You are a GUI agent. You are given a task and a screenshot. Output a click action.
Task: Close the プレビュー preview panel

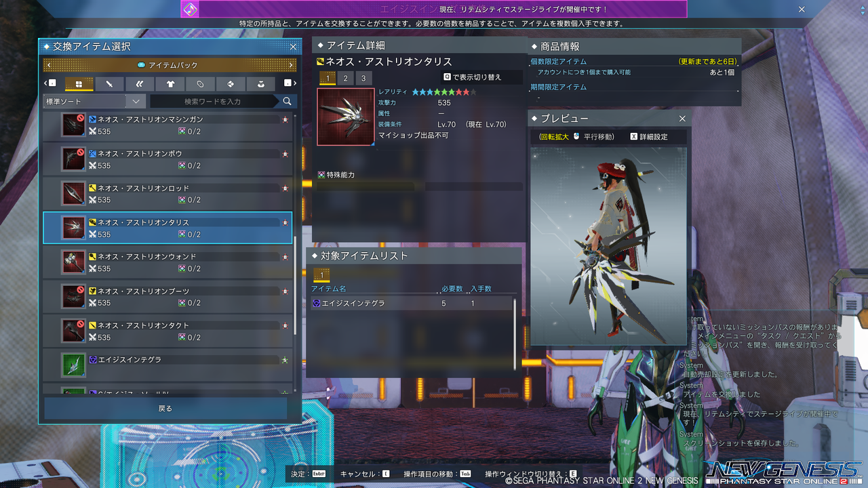(x=682, y=119)
